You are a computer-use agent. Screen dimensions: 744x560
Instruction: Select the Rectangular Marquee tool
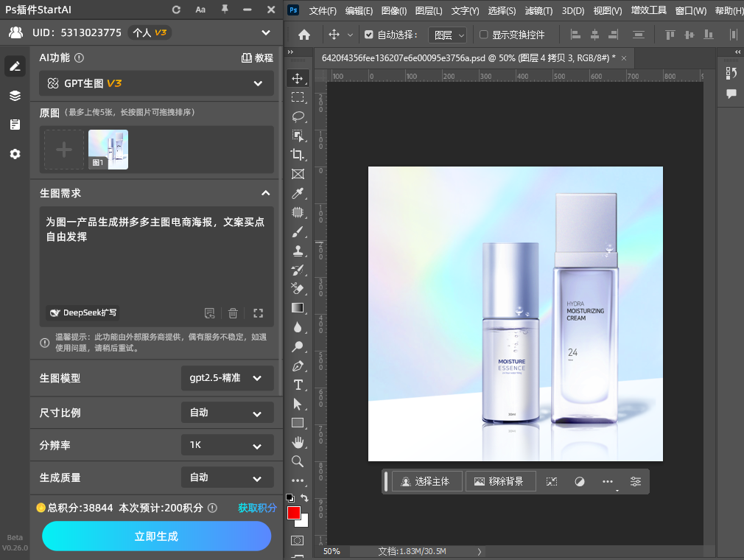tap(298, 97)
